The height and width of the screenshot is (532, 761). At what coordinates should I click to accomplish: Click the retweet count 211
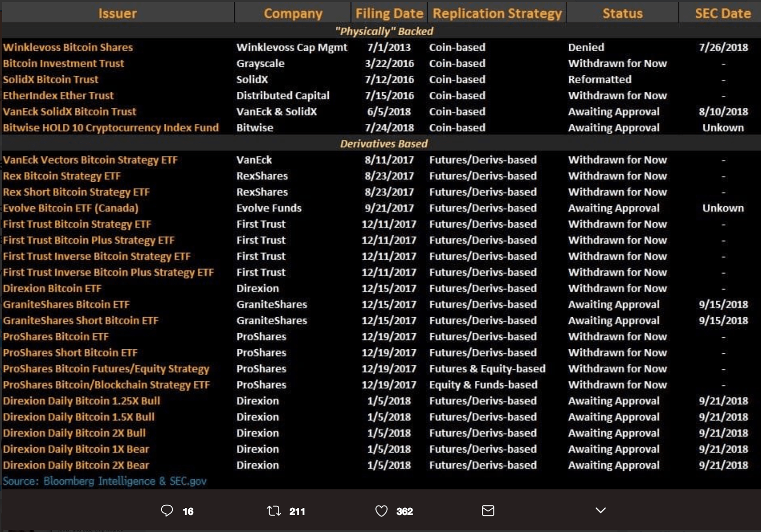tap(297, 511)
